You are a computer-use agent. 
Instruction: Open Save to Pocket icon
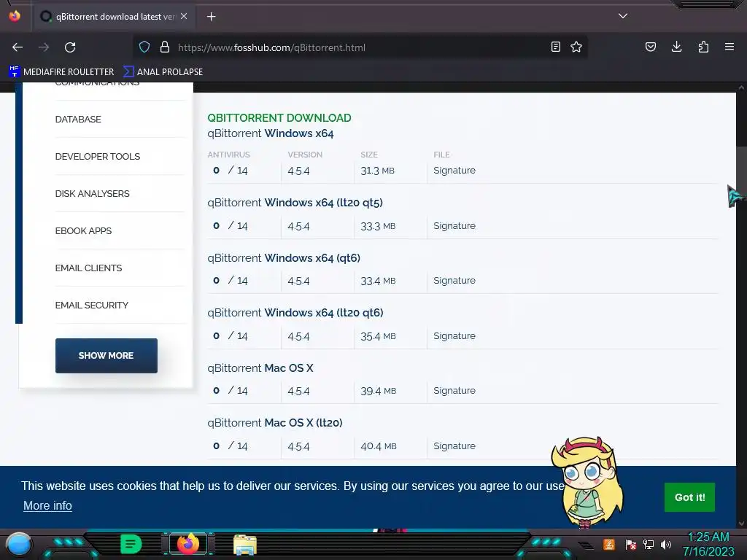click(x=650, y=47)
